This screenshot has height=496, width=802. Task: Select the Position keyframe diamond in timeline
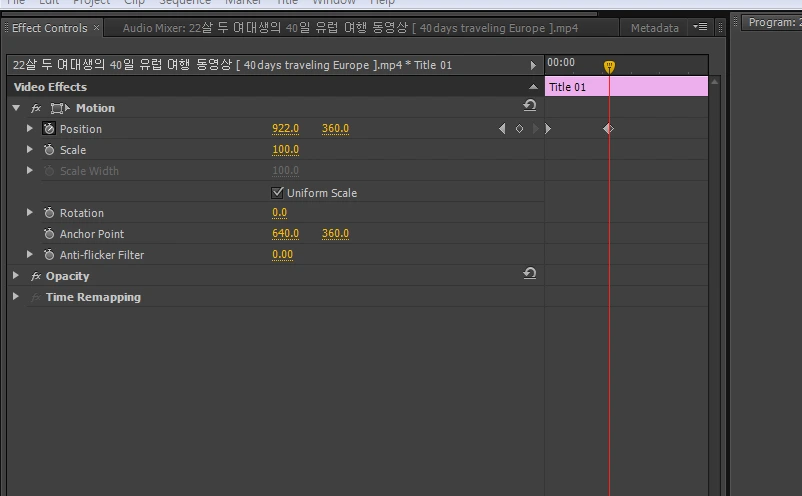(x=608, y=129)
